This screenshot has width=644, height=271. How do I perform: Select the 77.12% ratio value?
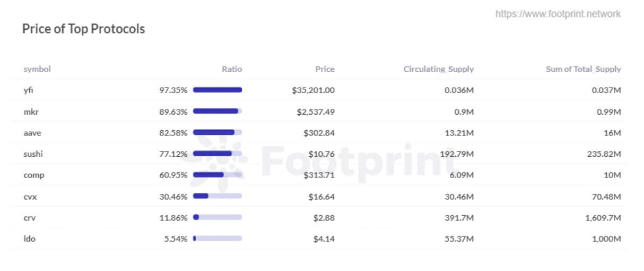173,154
